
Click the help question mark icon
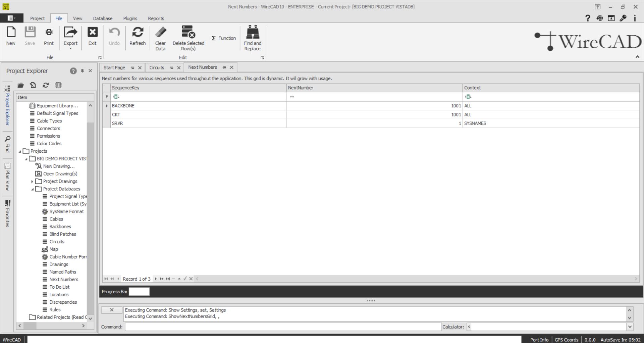pyautogui.click(x=588, y=18)
